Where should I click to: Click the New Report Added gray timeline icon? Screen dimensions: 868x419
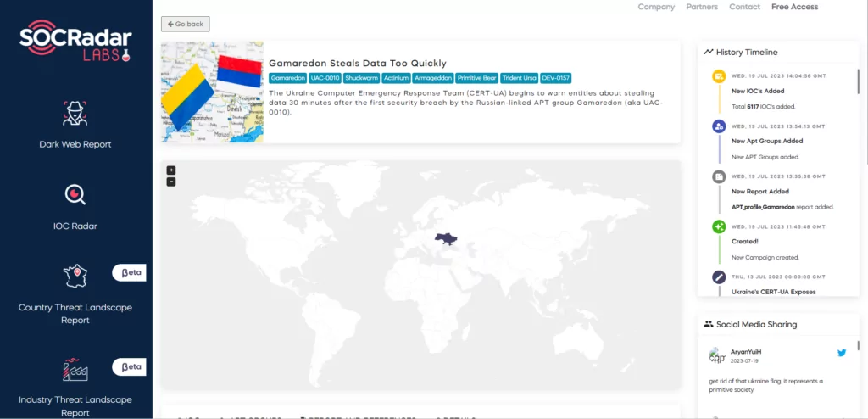[x=719, y=176]
